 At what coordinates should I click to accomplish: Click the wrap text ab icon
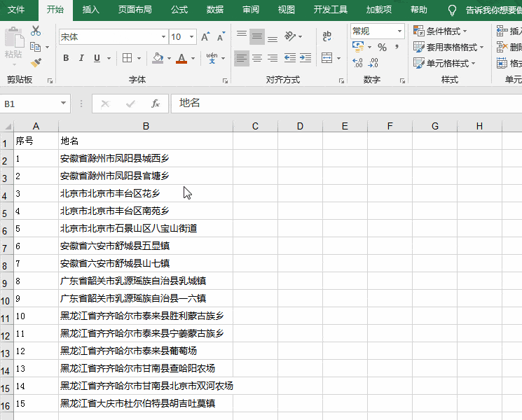[x=327, y=36]
